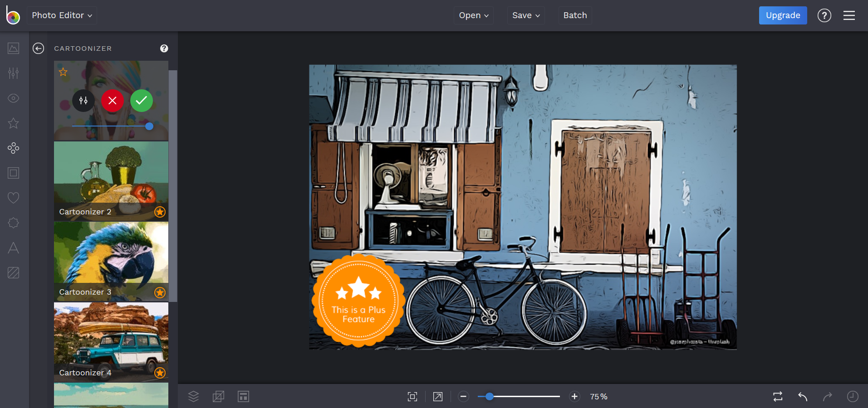
Task: Go back from Cartoonizer panel
Action: point(39,49)
